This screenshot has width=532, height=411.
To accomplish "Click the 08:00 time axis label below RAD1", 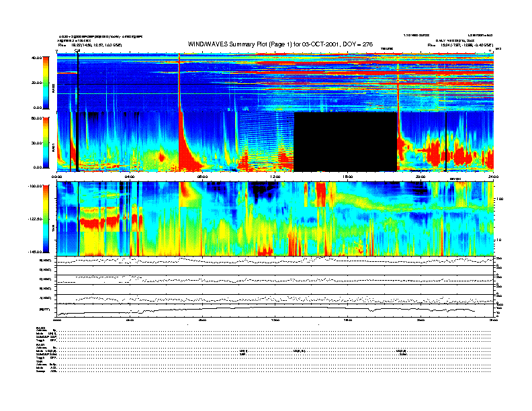I will (x=202, y=177).
